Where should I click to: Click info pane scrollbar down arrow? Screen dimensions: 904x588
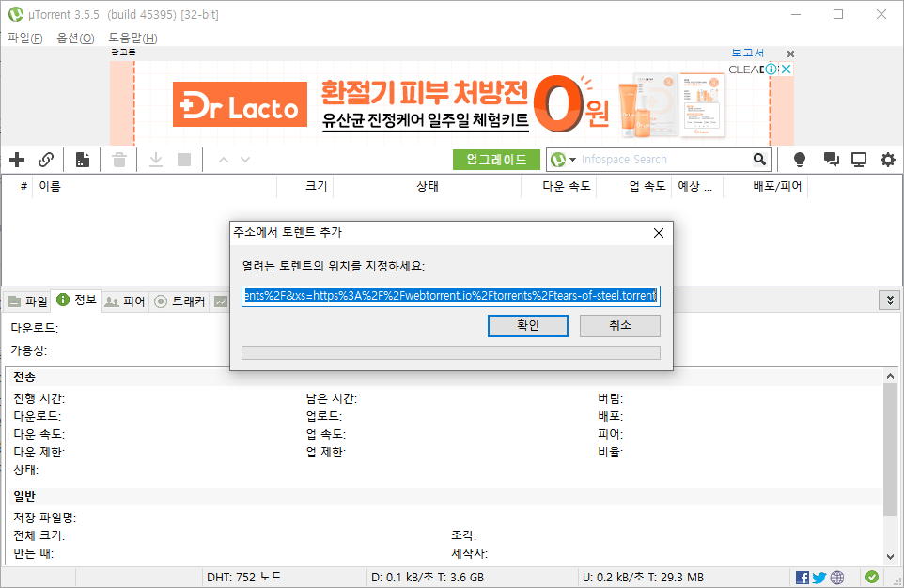point(890,557)
